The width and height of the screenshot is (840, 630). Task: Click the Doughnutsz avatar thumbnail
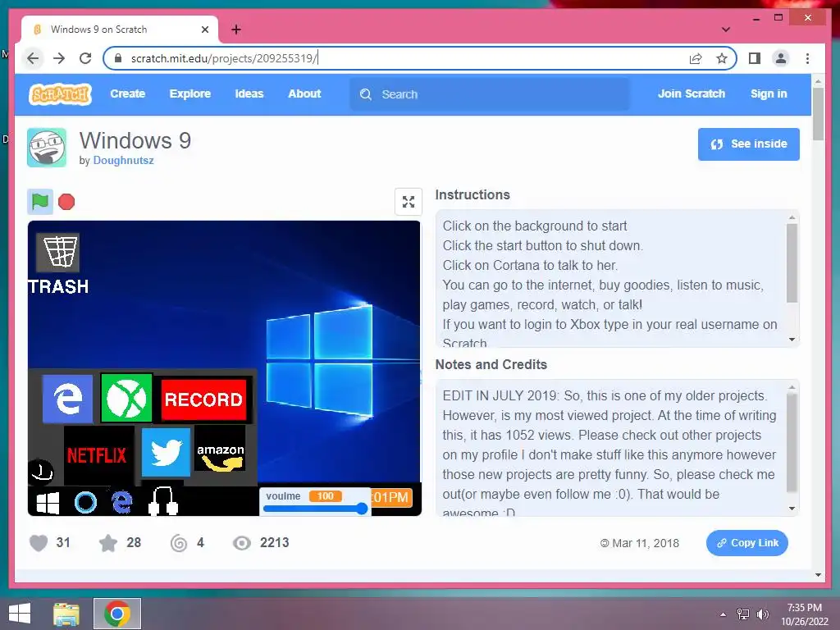47,148
